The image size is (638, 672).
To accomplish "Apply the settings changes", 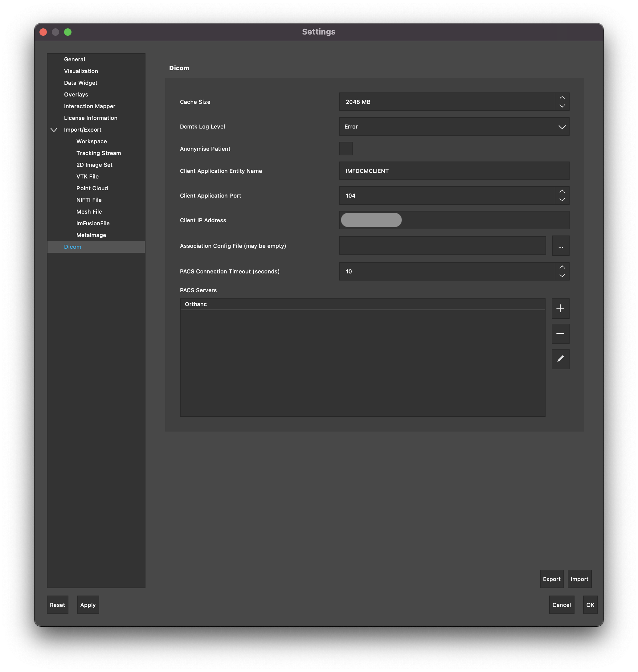I will (88, 605).
